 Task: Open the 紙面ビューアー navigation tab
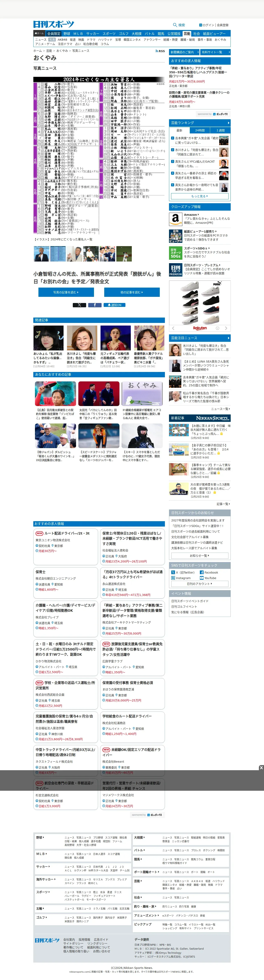click(214, 33)
